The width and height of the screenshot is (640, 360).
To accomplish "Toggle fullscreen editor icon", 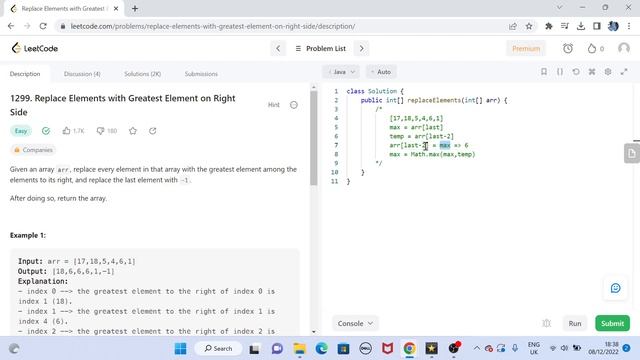I will 624,72.
